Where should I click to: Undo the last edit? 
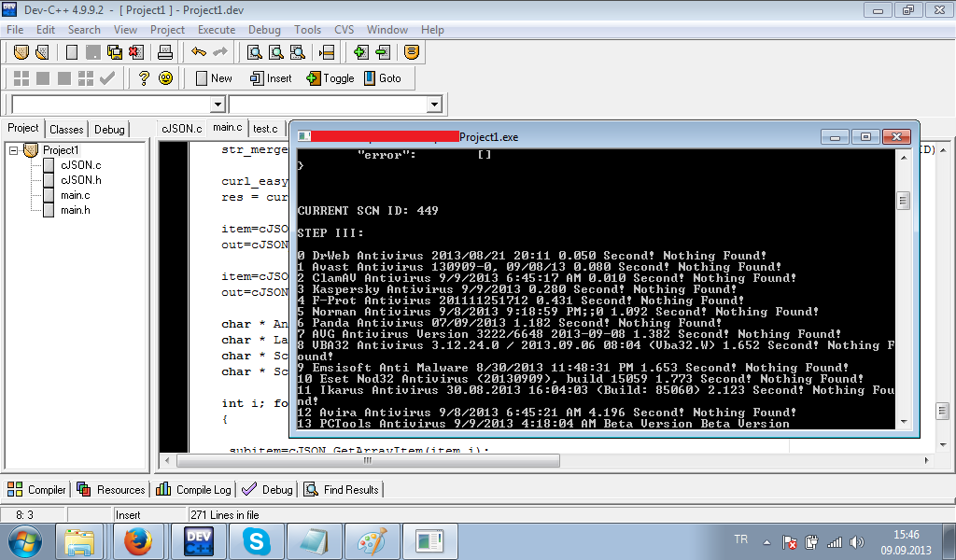point(199,52)
